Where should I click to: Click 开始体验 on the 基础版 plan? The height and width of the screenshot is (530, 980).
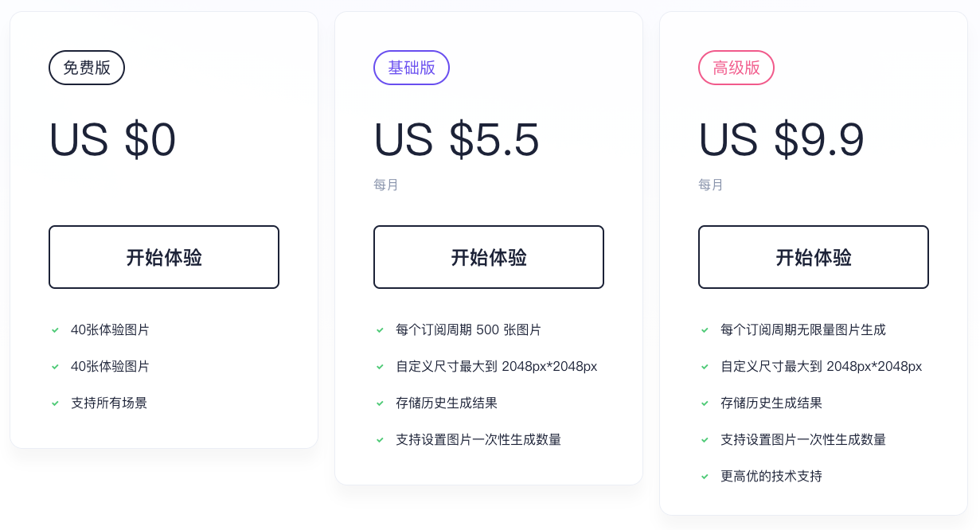point(488,257)
